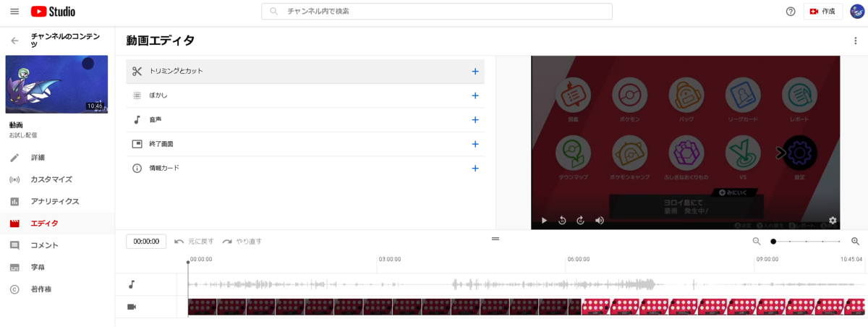
Task: Click the scissors trim icon
Action: (137, 71)
